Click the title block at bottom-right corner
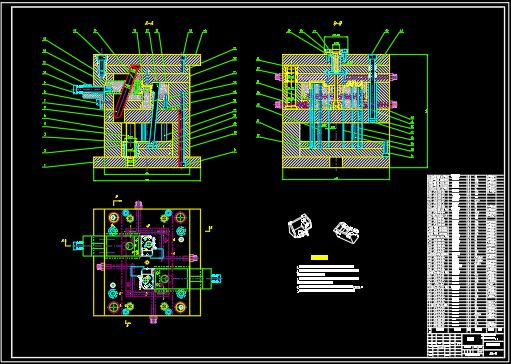This screenshot has width=511, height=364. 465,342
